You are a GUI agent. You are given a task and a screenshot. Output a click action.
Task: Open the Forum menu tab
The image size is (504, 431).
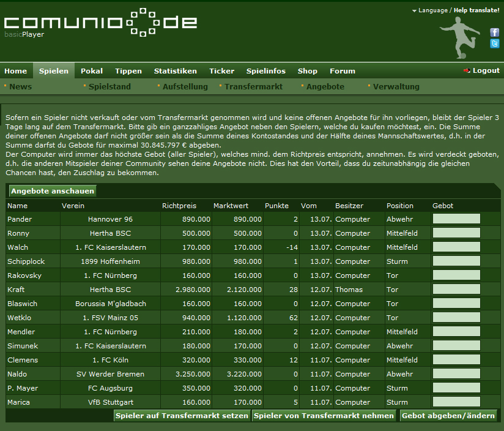(343, 71)
